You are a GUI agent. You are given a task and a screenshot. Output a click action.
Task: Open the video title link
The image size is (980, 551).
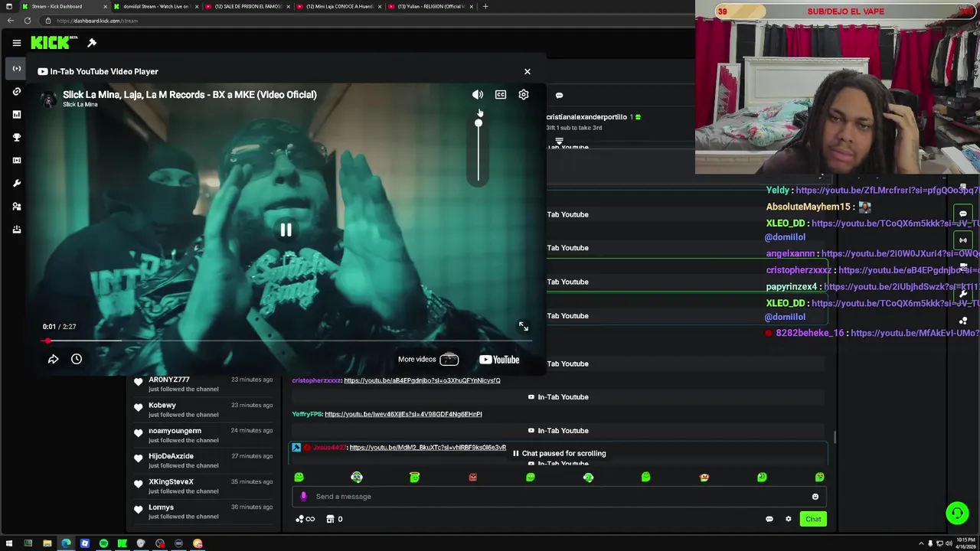(189, 94)
